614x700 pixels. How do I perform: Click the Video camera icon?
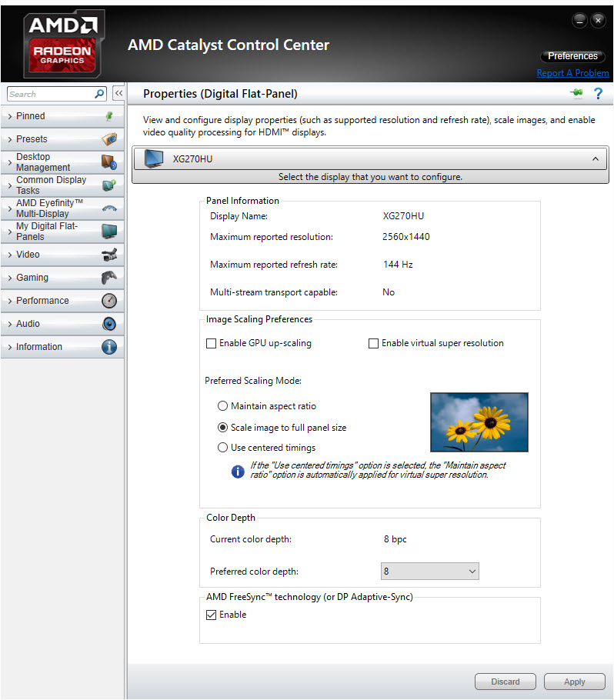109,255
